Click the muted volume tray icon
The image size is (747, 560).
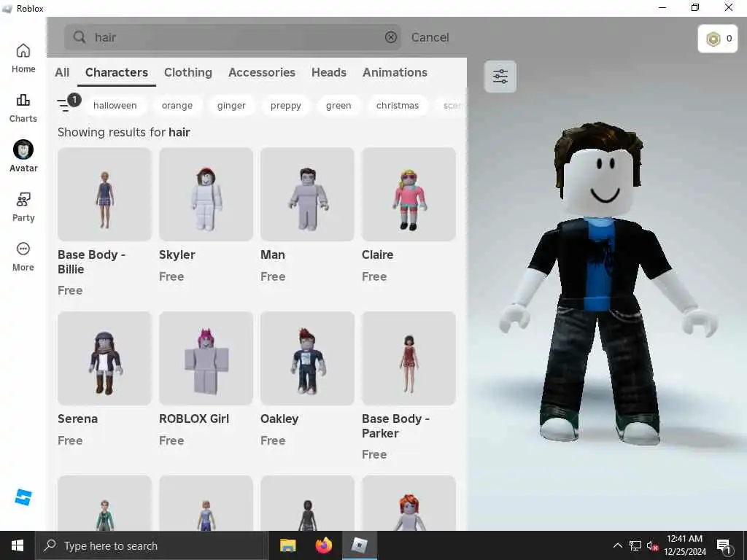click(x=652, y=546)
